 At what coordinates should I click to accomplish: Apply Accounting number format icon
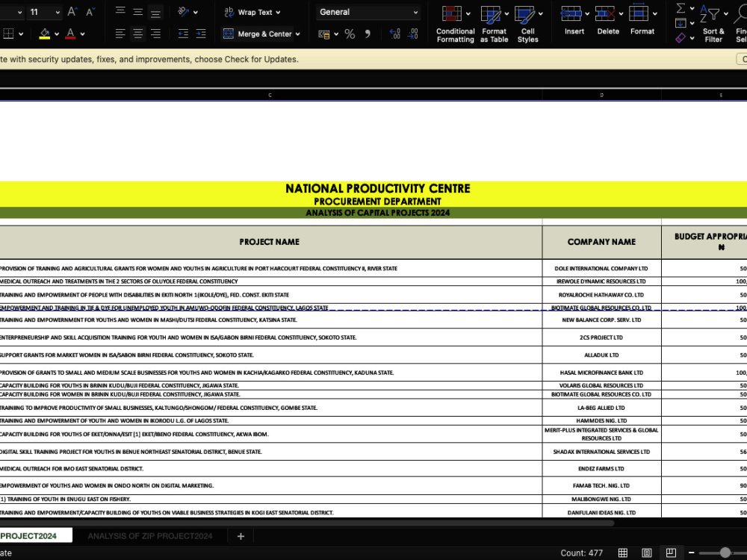[324, 34]
